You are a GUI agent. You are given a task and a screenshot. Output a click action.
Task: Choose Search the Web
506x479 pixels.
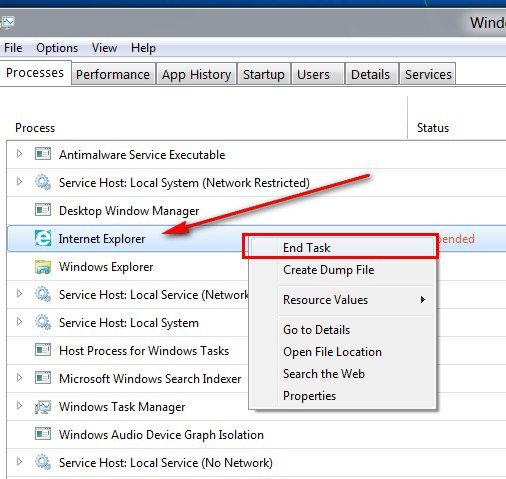point(342,374)
